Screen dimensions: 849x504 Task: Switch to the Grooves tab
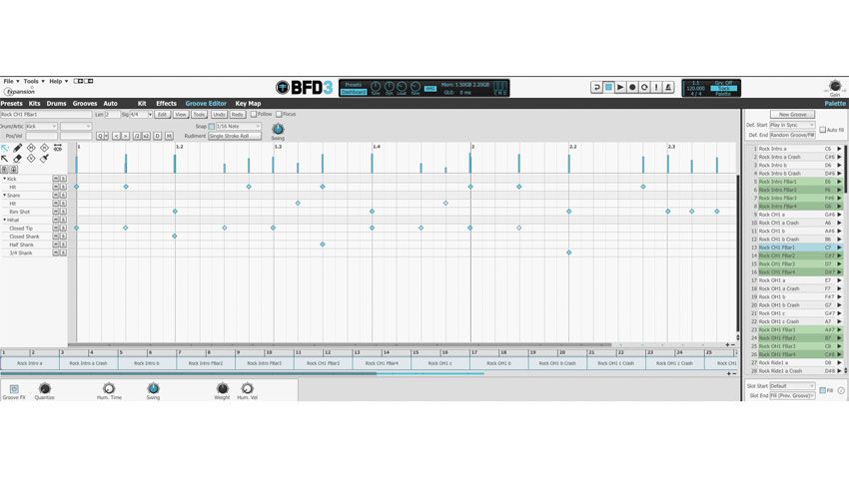(x=85, y=103)
